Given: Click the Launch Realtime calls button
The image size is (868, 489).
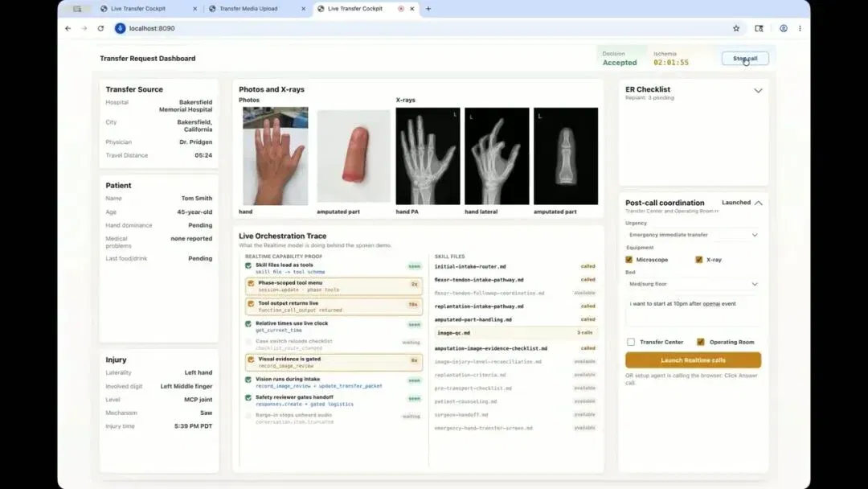Looking at the screenshot, I should (693, 360).
